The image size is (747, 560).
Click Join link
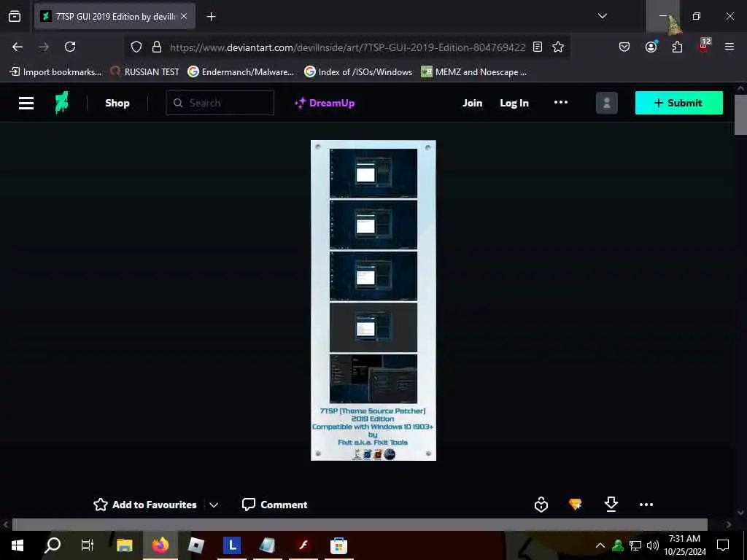pyautogui.click(x=472, y=103)
